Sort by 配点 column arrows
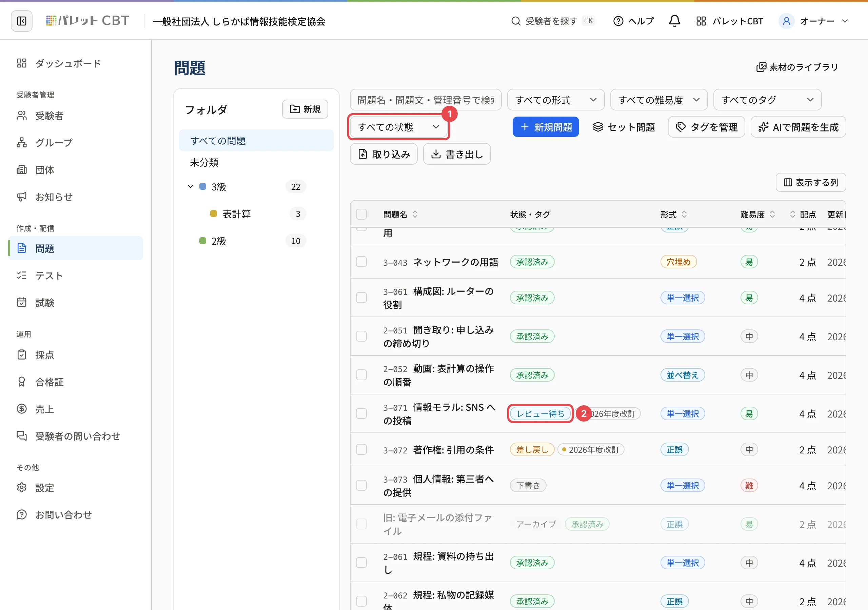 (792, 214)
